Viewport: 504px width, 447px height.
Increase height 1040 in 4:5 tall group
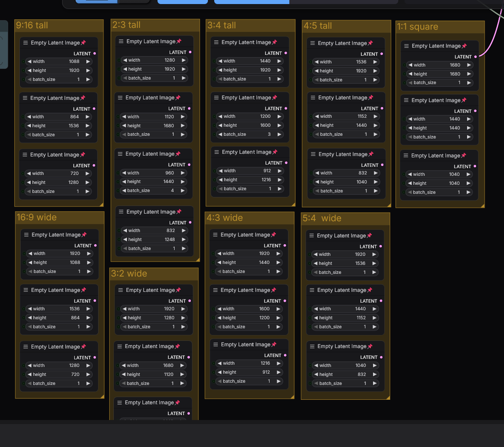[375, 182]
